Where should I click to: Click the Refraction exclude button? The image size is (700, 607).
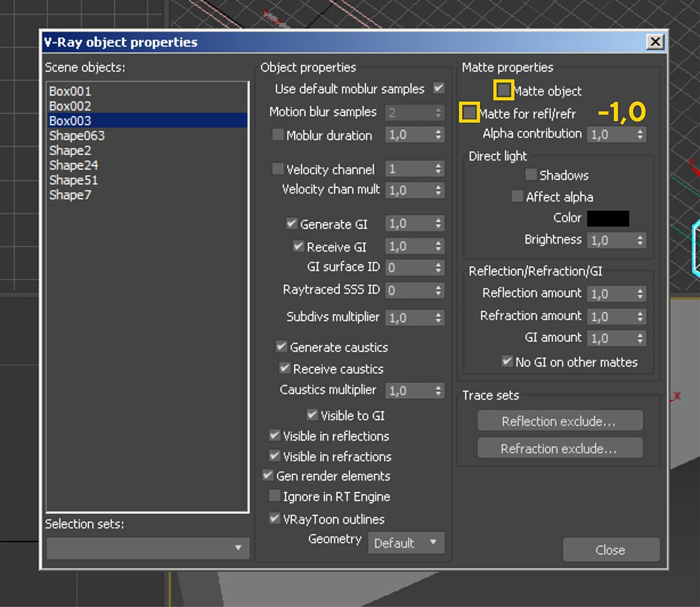[x=560, y=448]
